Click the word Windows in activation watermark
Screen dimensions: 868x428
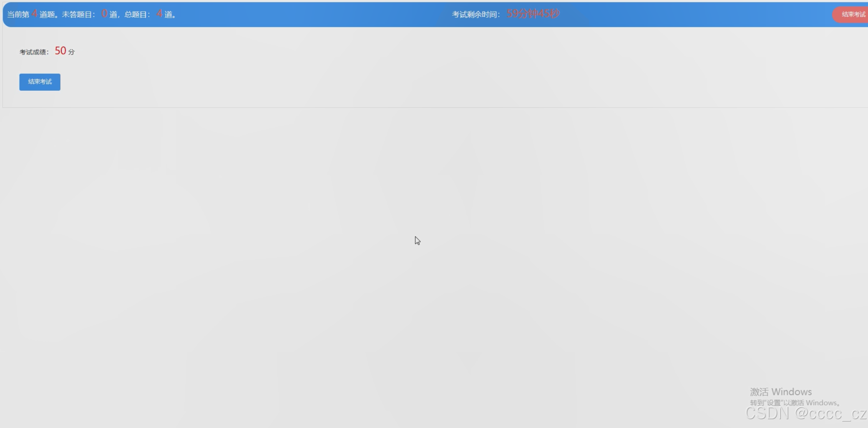pos(792,392)
